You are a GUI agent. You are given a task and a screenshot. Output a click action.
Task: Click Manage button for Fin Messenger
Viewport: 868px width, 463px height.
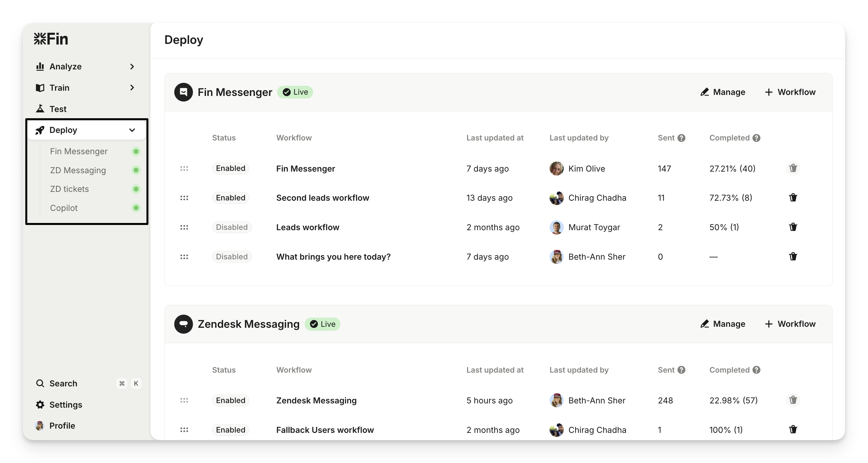coord(723,92)
